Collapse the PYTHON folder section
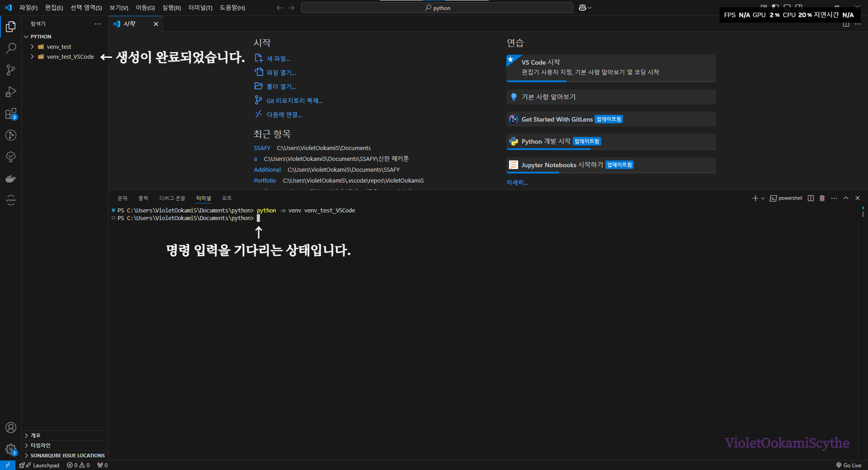This screenshot has height=470, width=868. pyautogui.click(x=65, y=37)
